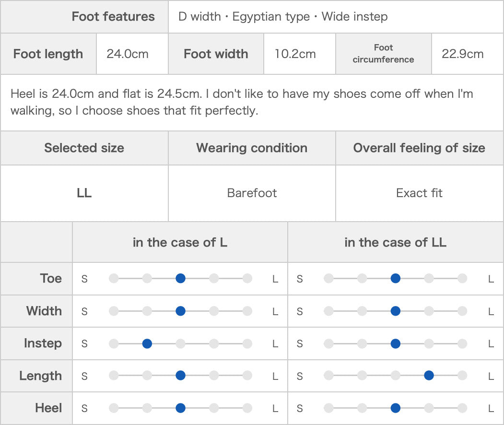This screenshot has height=425, width=504.
Task: Choose smallest dot in LL Instep row
Action: pos(328,343)
